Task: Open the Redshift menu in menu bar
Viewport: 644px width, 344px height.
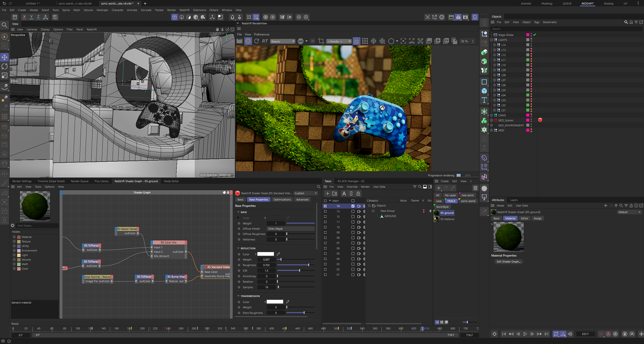Action: click(184, 10)
